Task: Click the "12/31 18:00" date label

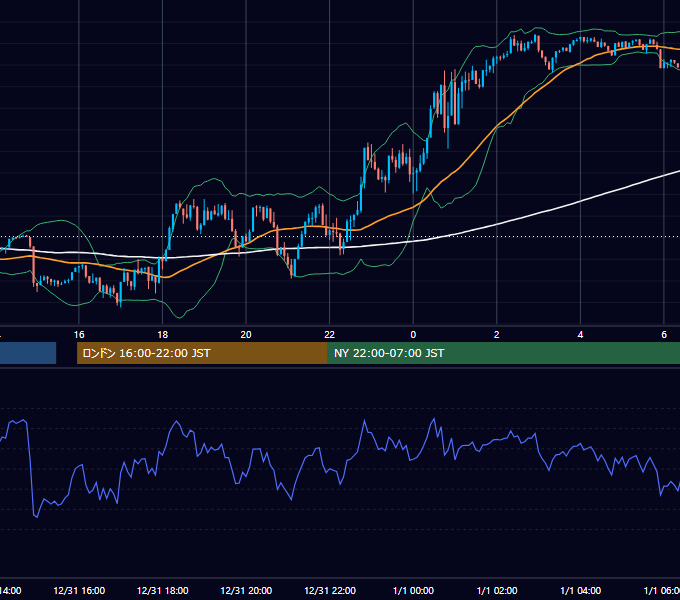Action: tap(163, 591)
